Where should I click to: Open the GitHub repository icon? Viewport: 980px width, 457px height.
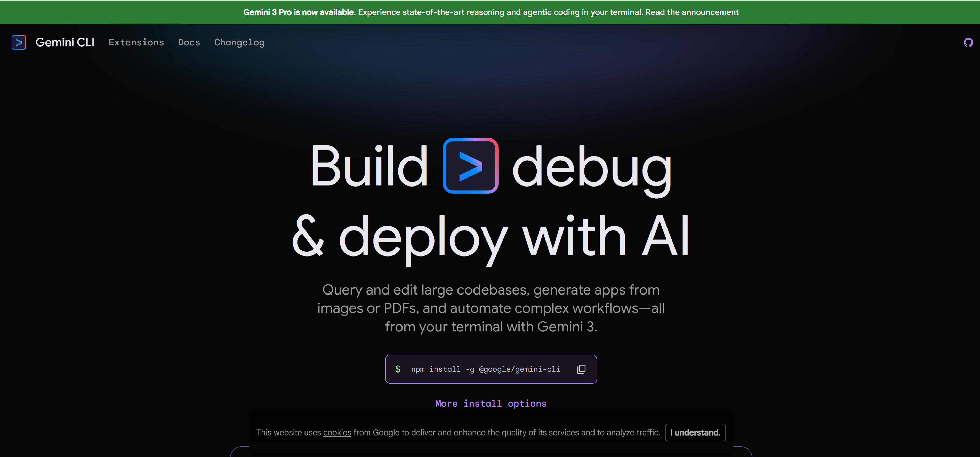[968, 42]
